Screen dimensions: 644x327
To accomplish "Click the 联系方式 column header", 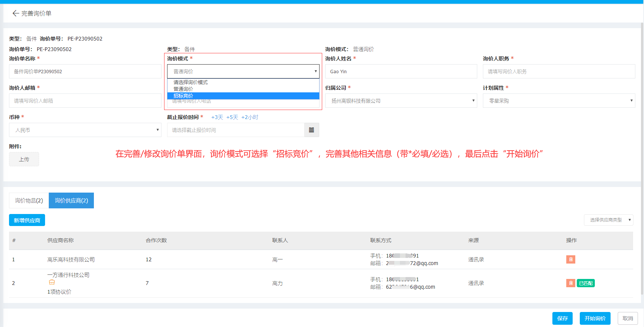I will tap(381, 240).
